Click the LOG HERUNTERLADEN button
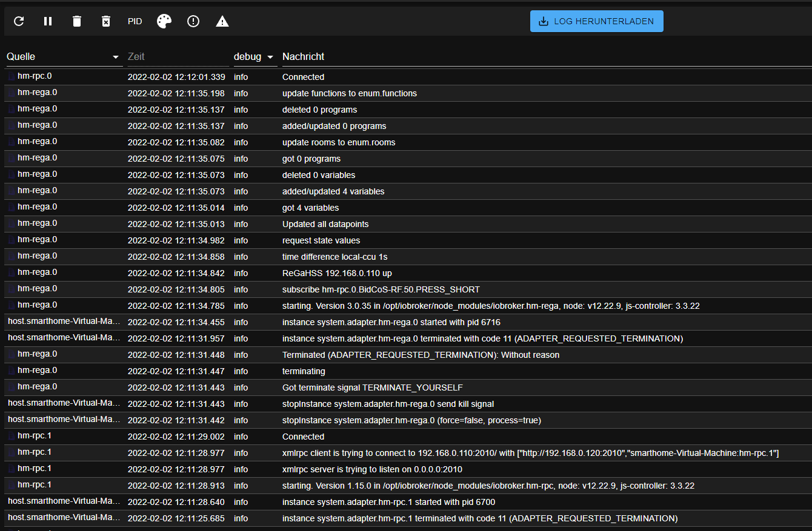The height and width of the screenshot is (531, 812). tap(596, 21)
